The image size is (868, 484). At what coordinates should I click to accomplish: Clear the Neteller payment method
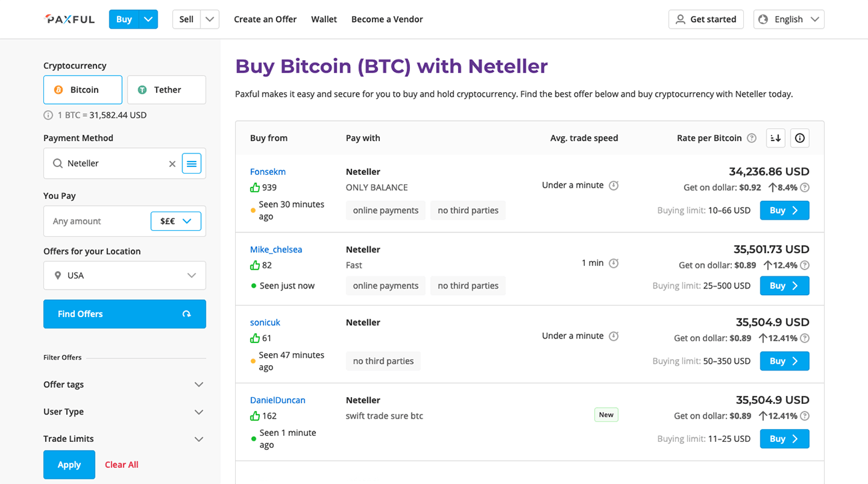click(x=172, y=164)
